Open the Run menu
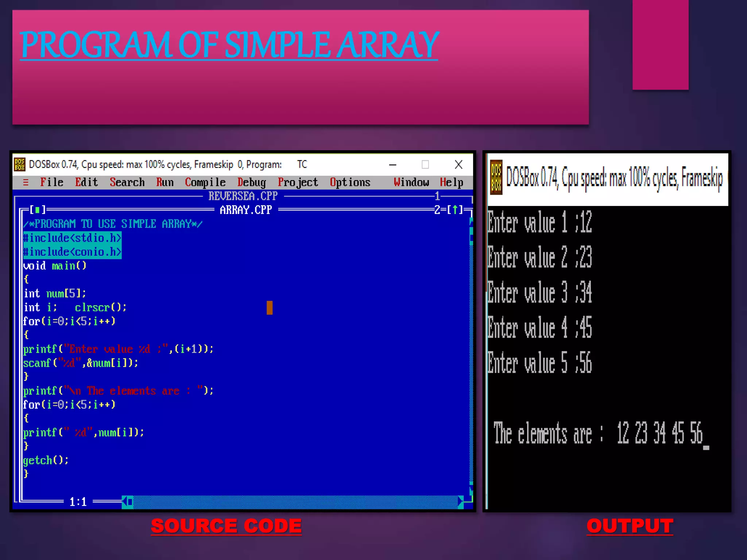This screenshot has height=560, width=747. coord(165,182)
